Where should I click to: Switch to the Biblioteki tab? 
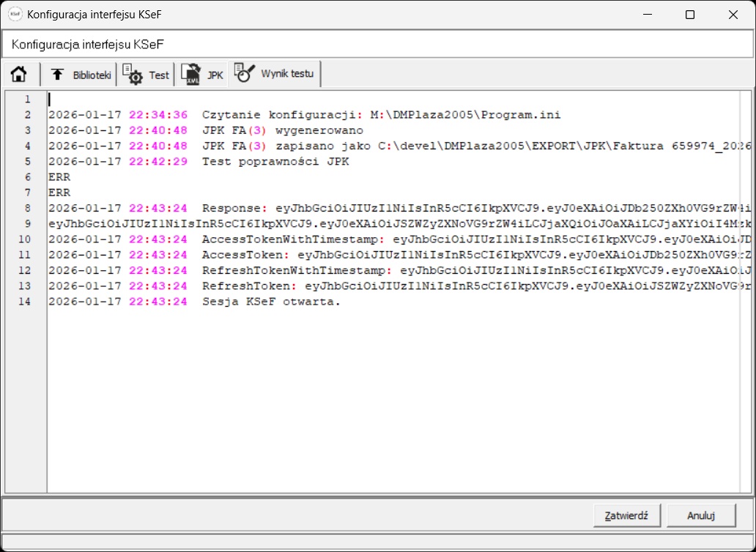click(78, 75)
